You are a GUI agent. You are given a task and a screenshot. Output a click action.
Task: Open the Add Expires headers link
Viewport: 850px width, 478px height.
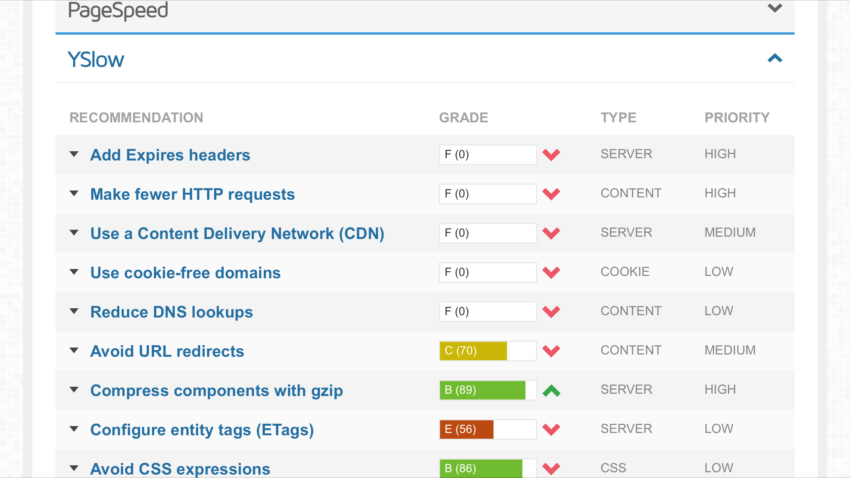pos(170,155)
